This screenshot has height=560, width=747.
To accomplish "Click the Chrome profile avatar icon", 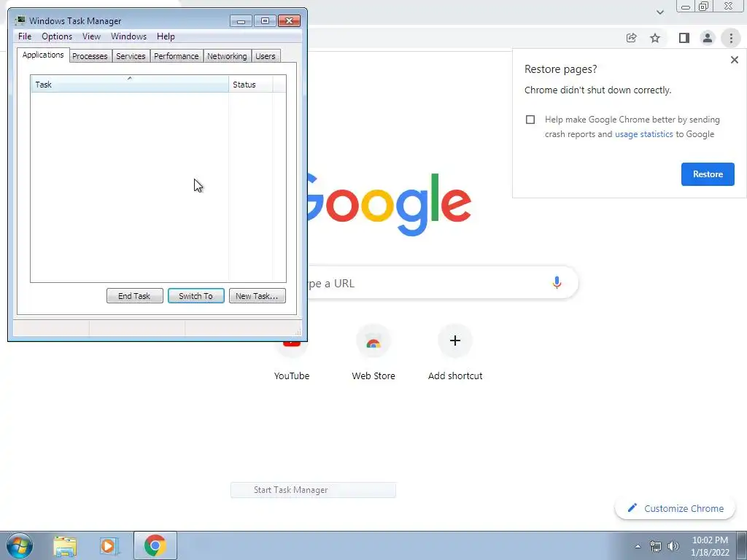I will 708,38.
